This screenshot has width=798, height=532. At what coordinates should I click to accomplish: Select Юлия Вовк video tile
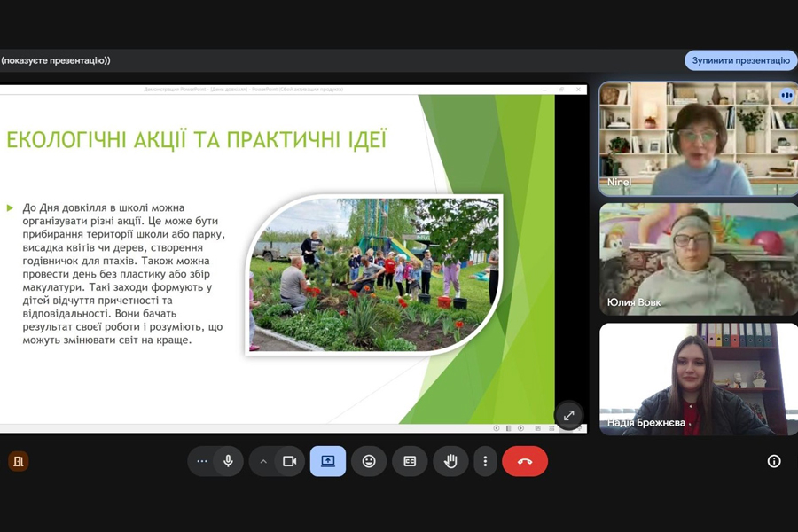pyautogui.click(x=698, y=259)
